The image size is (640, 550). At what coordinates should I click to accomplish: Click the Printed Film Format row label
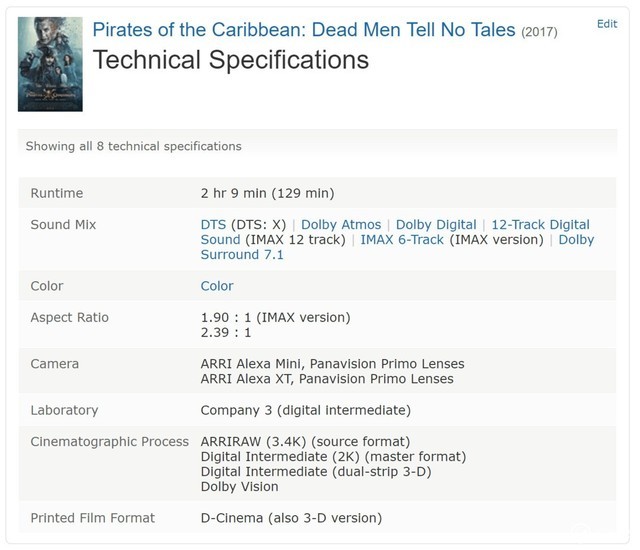click(x=92, y=518)
